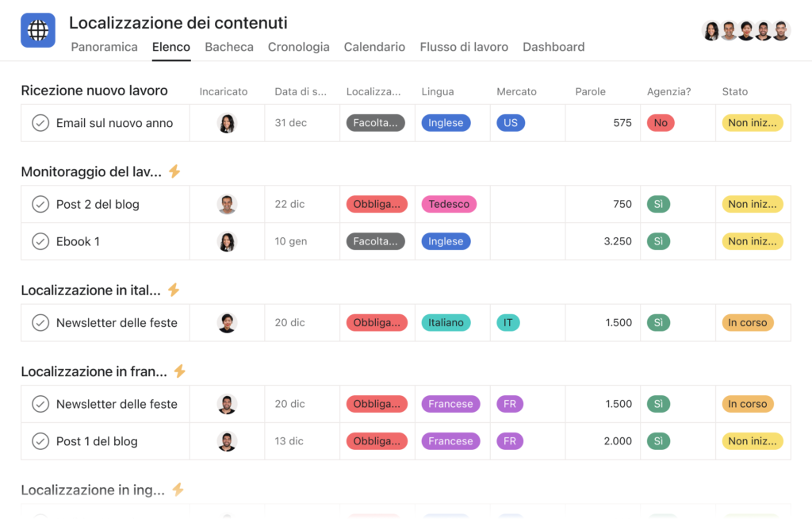Open the In corso status for Italian newsletter

point(747,323)
